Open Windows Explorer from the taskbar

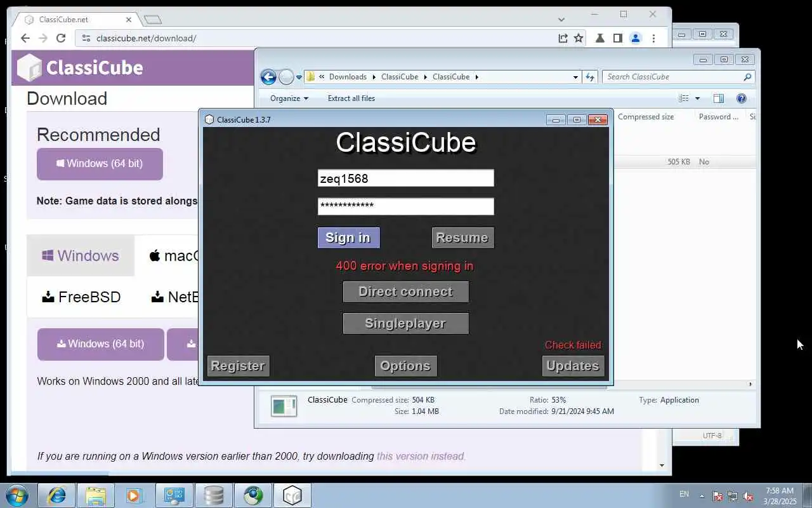pyautogui.click(x=96, y=495)
